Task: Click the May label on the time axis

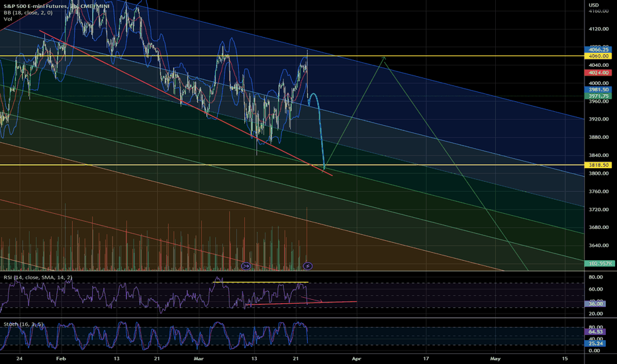Action: click(495, 359)
